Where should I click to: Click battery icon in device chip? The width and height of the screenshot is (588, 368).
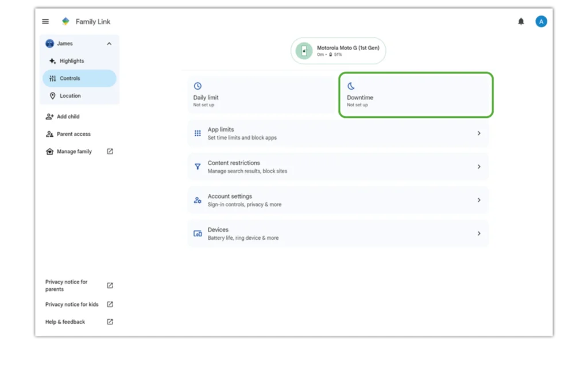pyautogui.click(x=330, y=55)
